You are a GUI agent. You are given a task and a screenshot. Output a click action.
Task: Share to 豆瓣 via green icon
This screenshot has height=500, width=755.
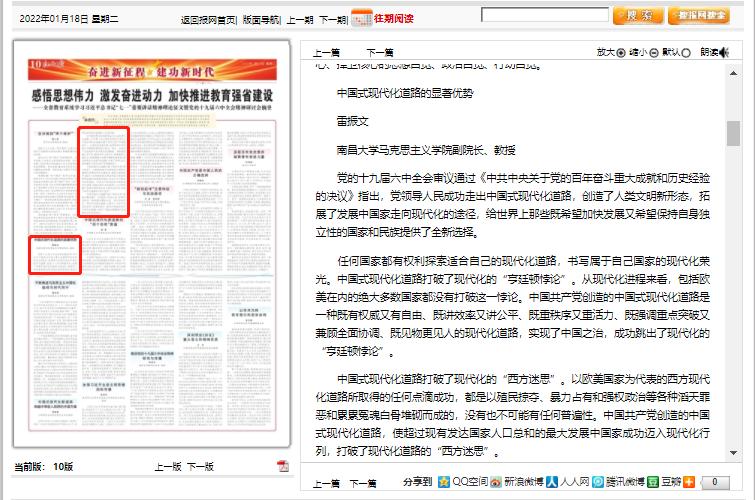point(652,481)
